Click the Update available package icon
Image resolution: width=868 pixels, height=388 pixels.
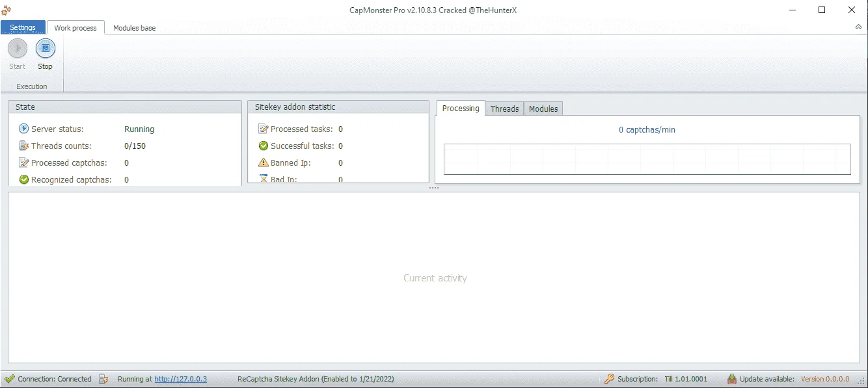[x=732, y=379]
